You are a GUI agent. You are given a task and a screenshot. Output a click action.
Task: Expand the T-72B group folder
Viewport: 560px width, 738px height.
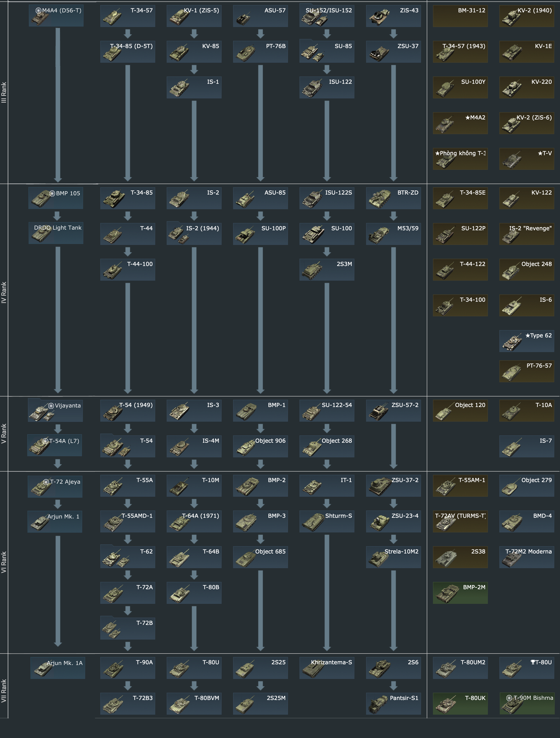click(128, 628)
